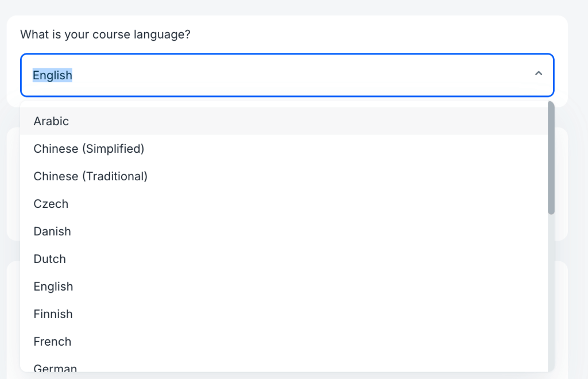Choose Dutch as the course language
This screenshot has width=588, height=379.
pos(49,259)
